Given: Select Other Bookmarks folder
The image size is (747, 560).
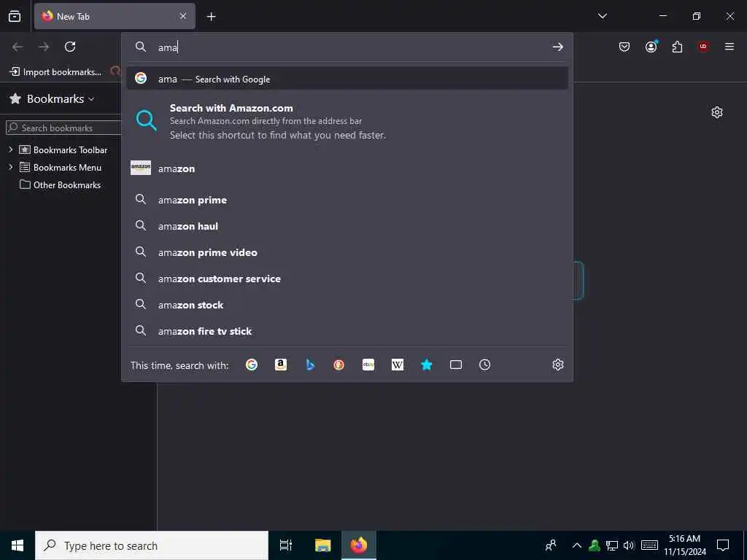Looking at the screenshot, I should [x=60, y=184].
